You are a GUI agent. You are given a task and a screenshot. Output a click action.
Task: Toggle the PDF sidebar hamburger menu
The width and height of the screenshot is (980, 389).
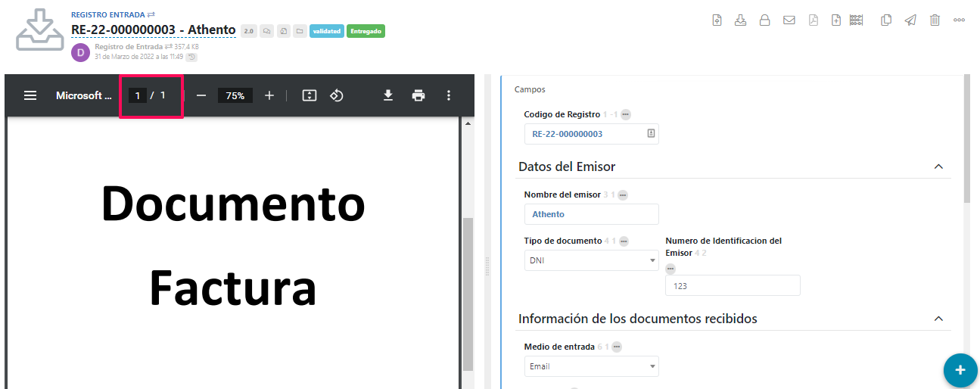click(30, 95)
